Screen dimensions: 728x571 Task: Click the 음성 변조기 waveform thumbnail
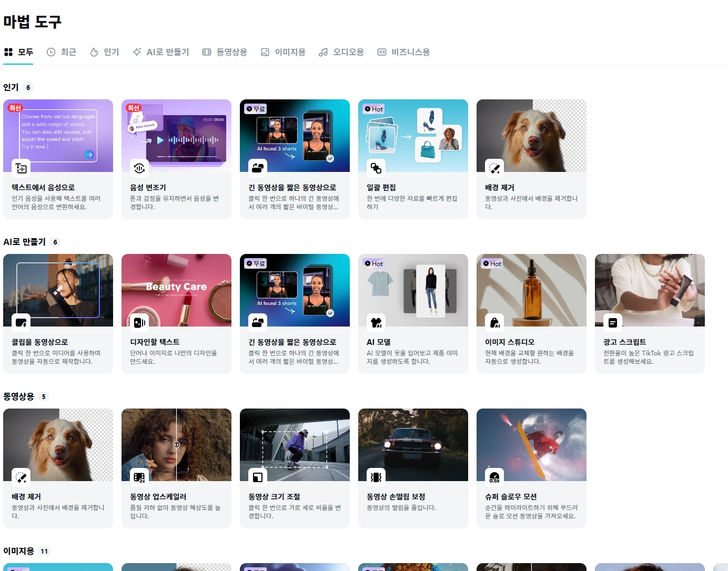click(176, 136)
